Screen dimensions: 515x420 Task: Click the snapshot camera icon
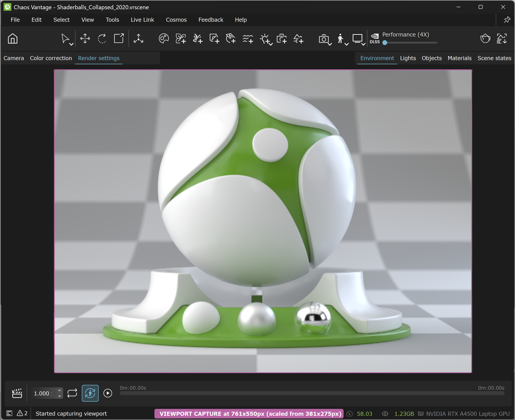(x=323, y=39)
